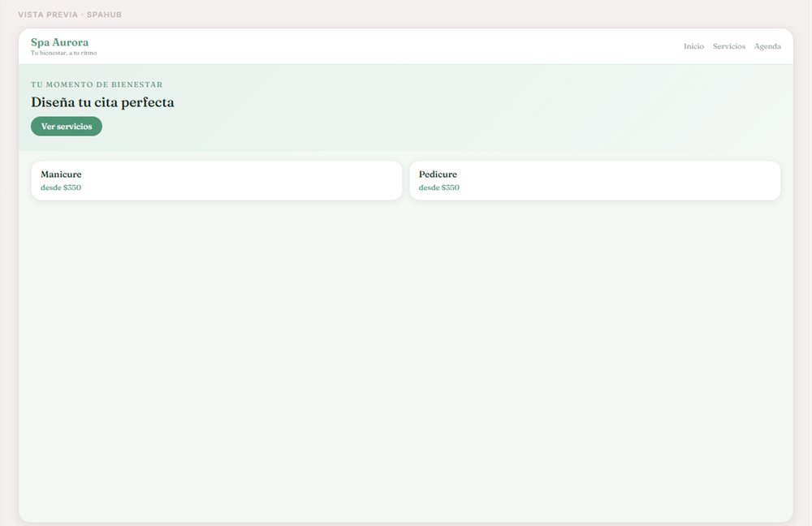Click the Ver servicios button

pos(67,127)
